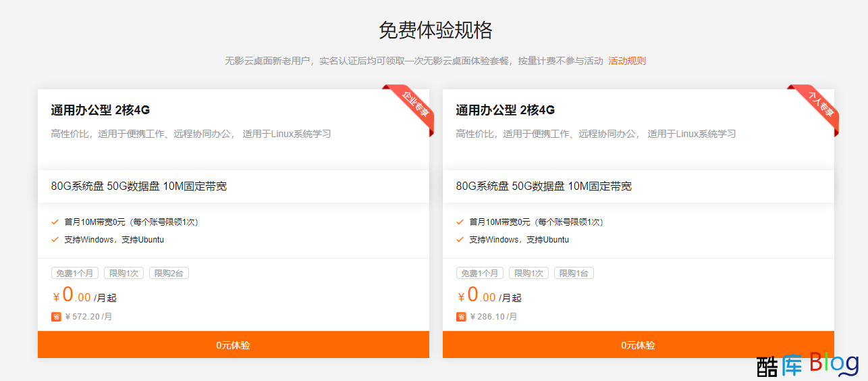Click the 省 icon beside ¥572.20

click(x=56, y=316)
